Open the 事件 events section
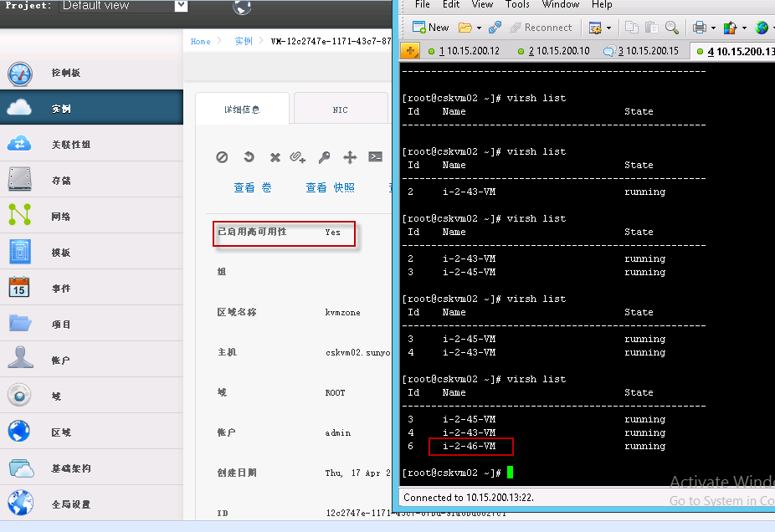This screenshot has height=532, width=775. tap(91, 288)
